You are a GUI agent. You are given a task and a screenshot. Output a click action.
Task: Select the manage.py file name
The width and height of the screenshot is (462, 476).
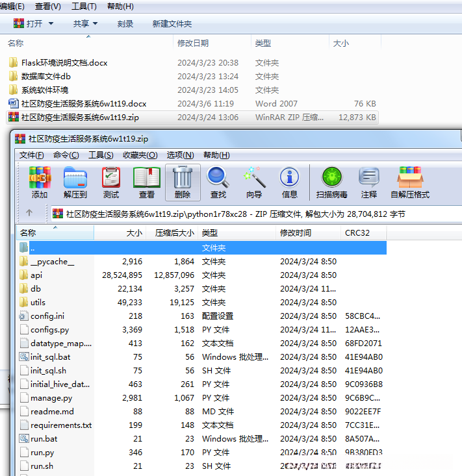coord(51,398)
